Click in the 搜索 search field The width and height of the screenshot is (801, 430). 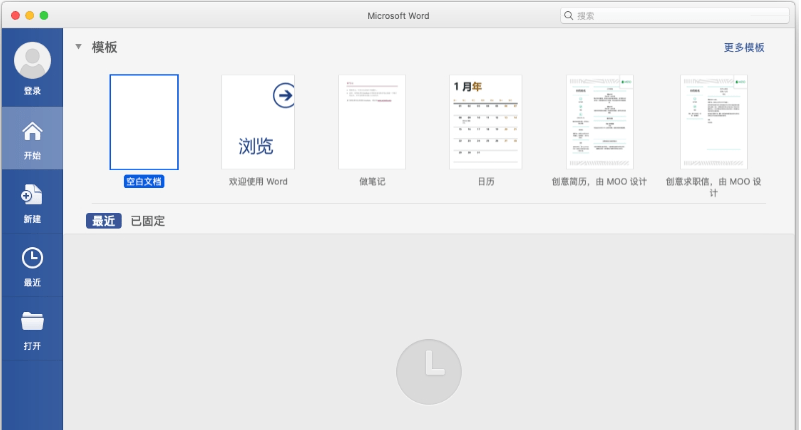675,16
